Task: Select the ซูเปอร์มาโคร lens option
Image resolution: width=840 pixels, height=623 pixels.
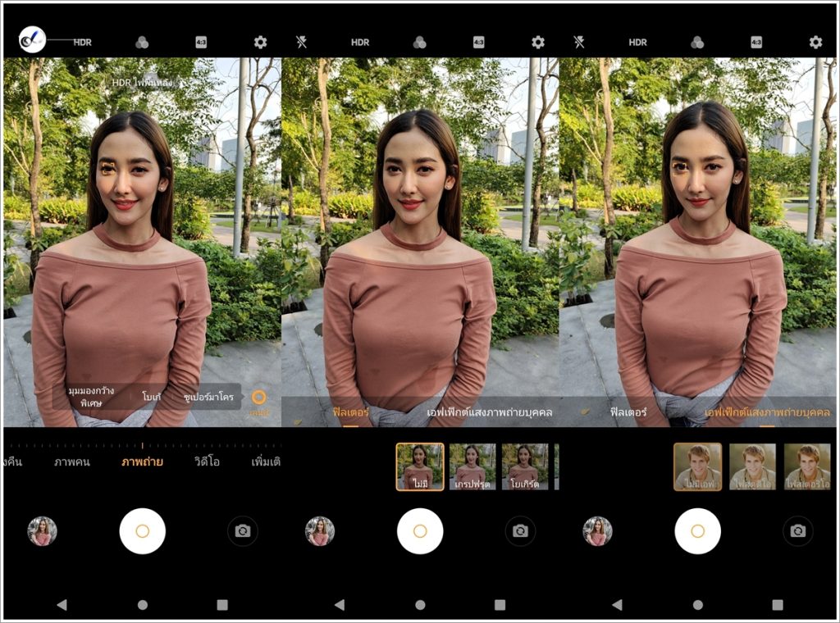Action: pyautogui.click(x=209, y=397)
